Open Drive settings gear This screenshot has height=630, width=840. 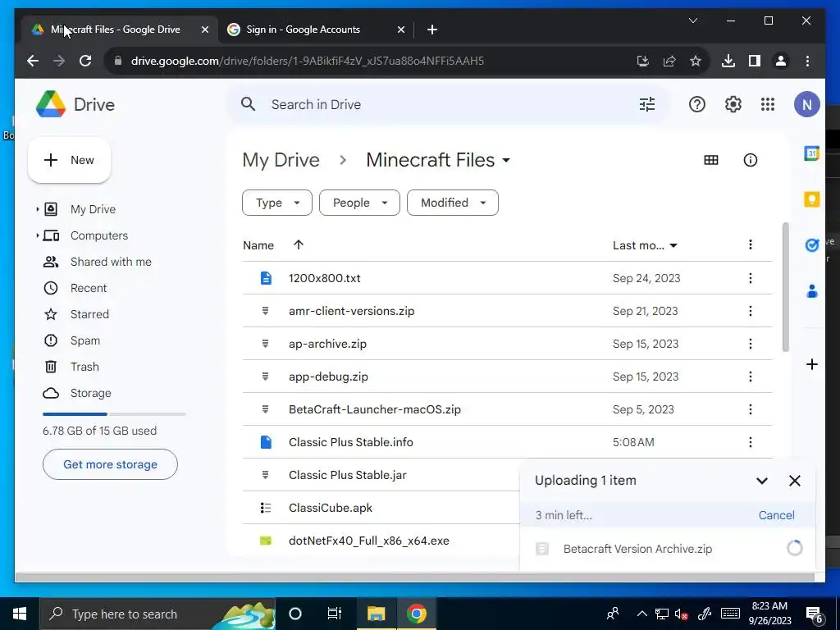point(733,104)
